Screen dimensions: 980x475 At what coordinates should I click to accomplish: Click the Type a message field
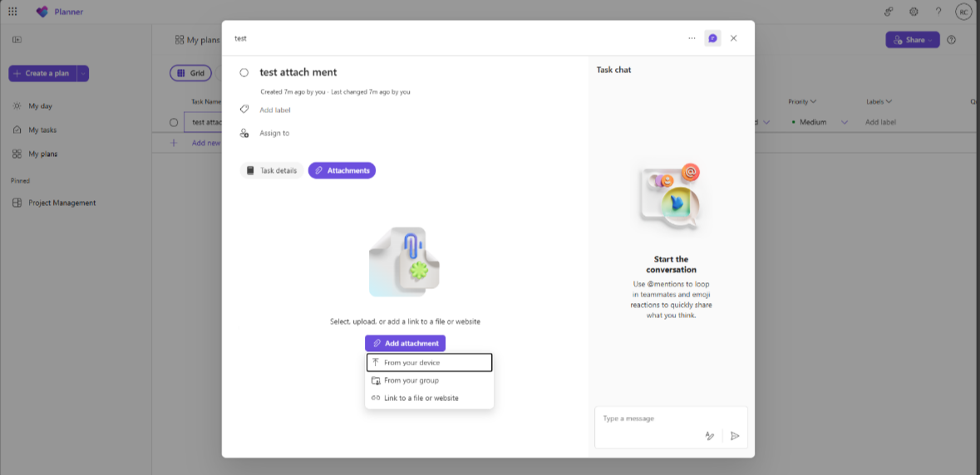tap(671, 419)
